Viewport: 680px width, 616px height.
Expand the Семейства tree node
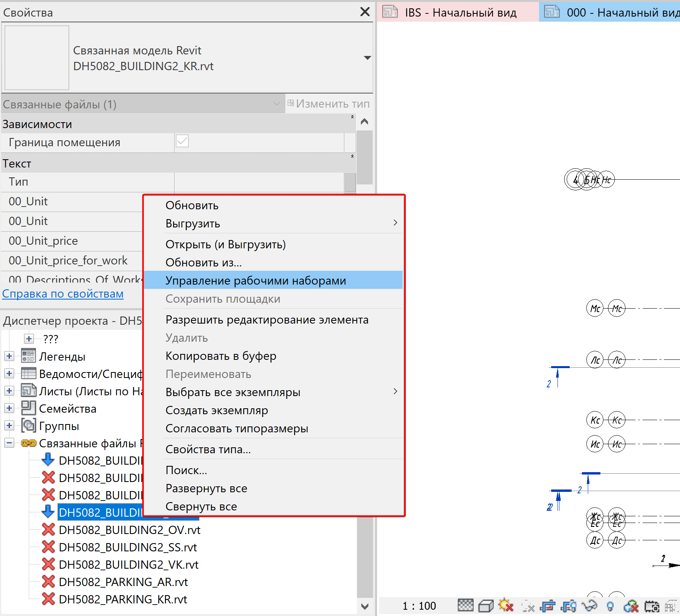(x=9, y=408)
